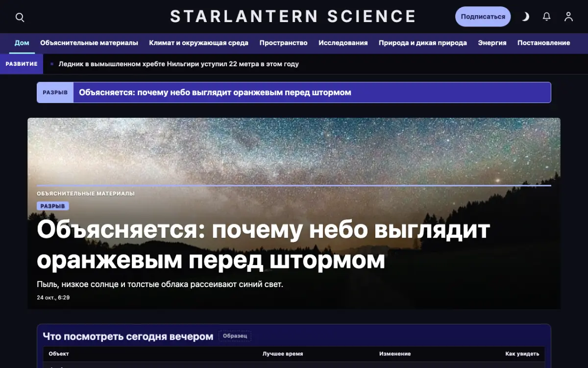
Task: Open notifications bell icon
Action: [547, 17]
